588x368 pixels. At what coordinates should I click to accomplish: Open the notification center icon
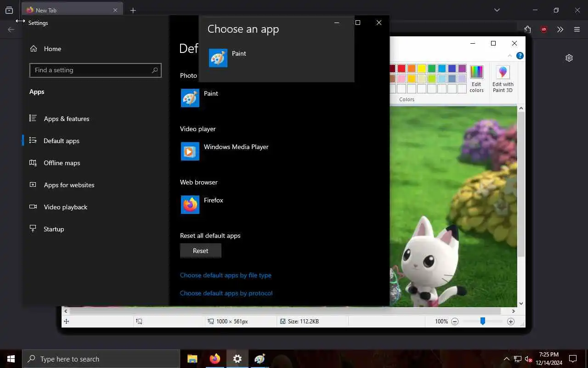(573, 359)
